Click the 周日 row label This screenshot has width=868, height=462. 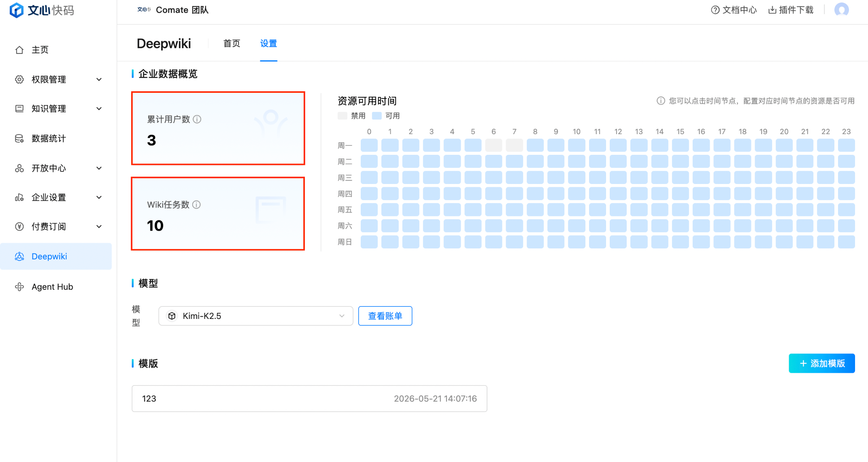coord(345,242)
